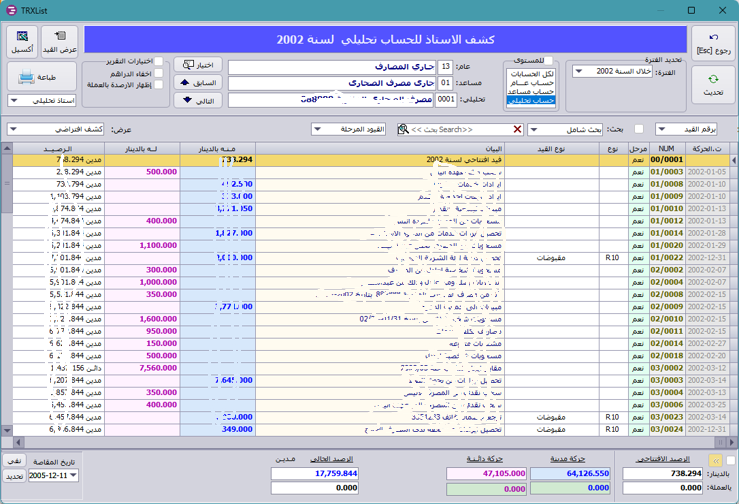Click the vertical scrollbar thumb of the table
739x504 pixels.
click(7, 184)
